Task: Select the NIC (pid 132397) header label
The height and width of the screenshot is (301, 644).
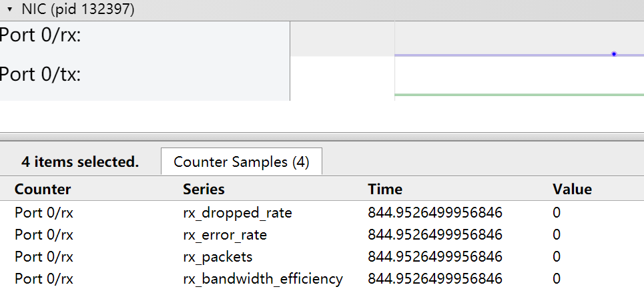Action: (x=77, y=9)
